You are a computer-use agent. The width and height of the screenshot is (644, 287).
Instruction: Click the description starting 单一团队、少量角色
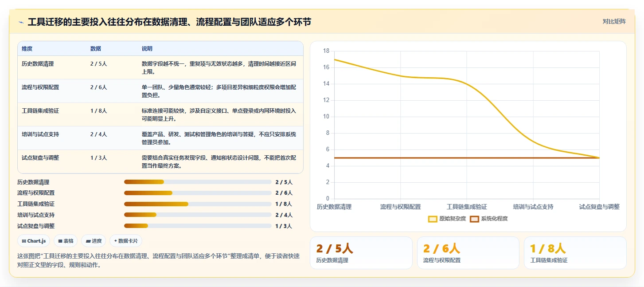point(219,91)
